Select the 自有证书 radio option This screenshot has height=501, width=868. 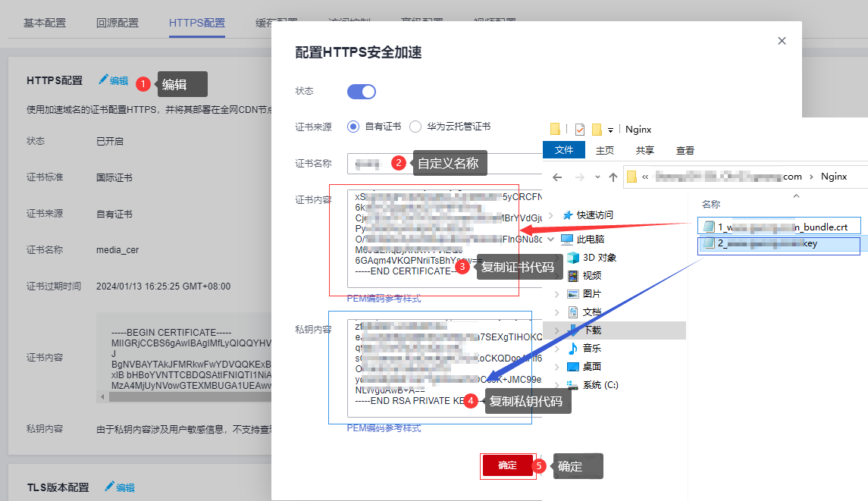tap(353, 127)
